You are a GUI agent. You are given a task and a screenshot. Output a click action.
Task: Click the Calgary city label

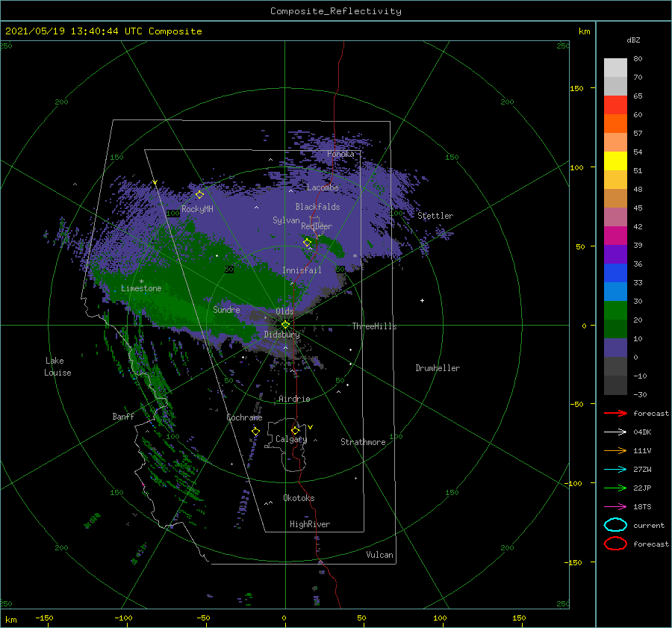(x=291, y=439)
